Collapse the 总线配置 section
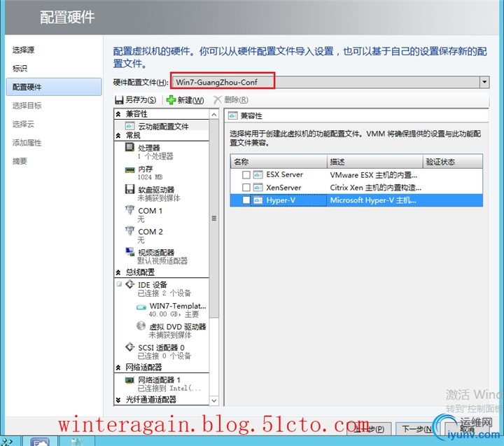 point(118,272)
